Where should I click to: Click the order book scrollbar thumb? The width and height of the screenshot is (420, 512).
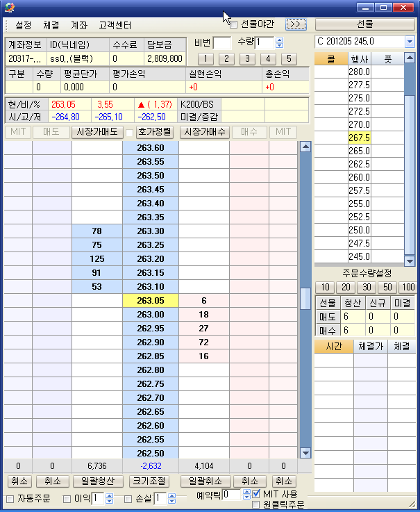[305, 299]
